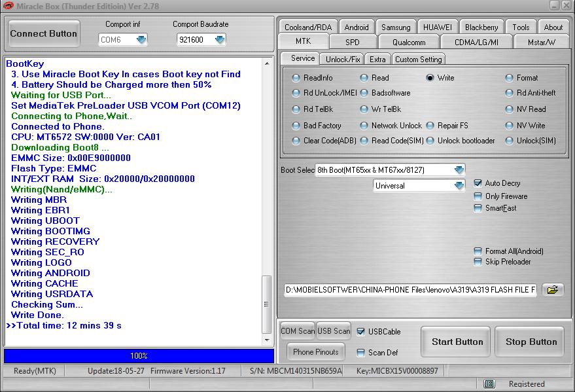Image resolution: width=575 pixels, height=392 pixels.
Task: Switch to the Android tab
Action: click(x=357, y=27)
